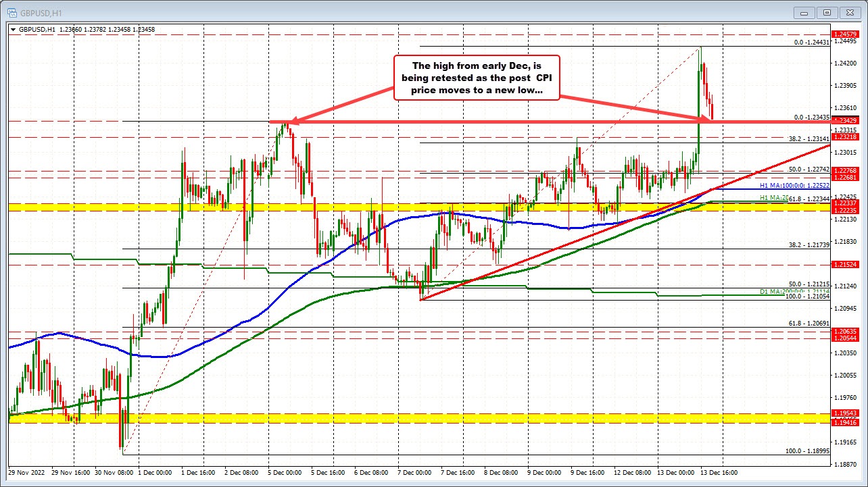
Task: Click Fibonacci label 38.2 - 1.23141
Action: tap(810, 138)
